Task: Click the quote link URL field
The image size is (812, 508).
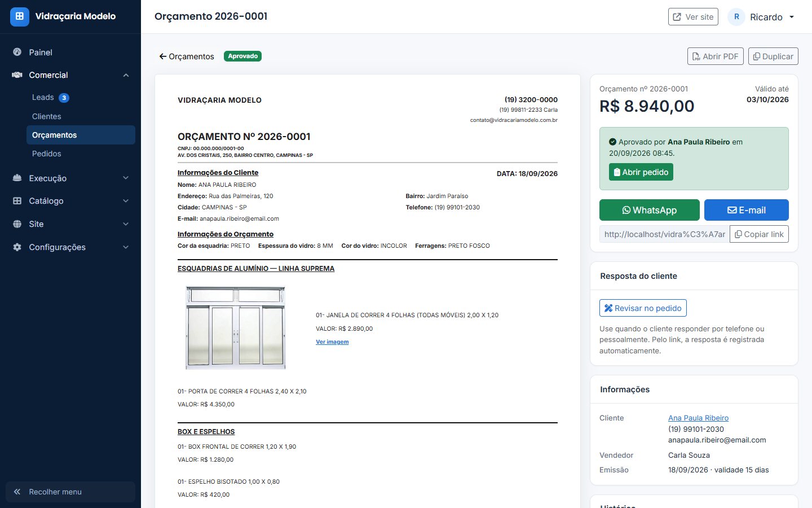Action: pyautogui.click(x=664, y=234)
